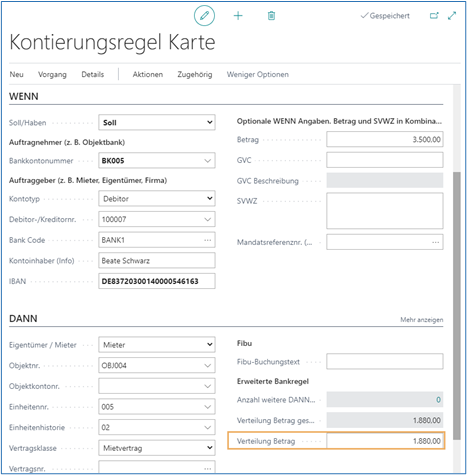Open the Vertragsklasse Mietvertrag dropdown
Image resolution: width=467 pixels, height=475 pixels.
[157, 448]
